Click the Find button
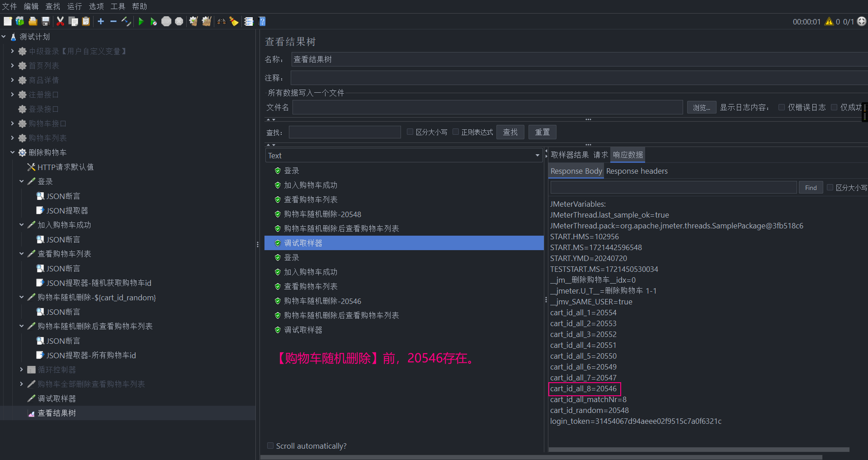 coord(811,188)
